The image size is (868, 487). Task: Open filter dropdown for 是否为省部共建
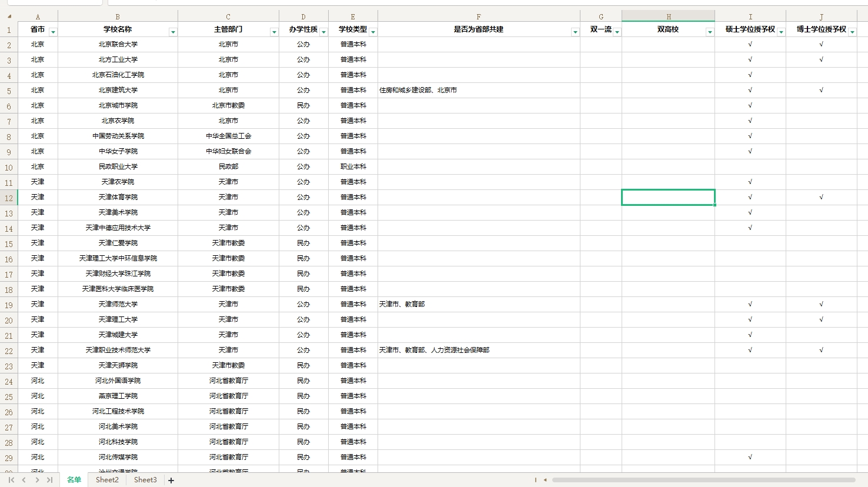(x=575, y=32)
